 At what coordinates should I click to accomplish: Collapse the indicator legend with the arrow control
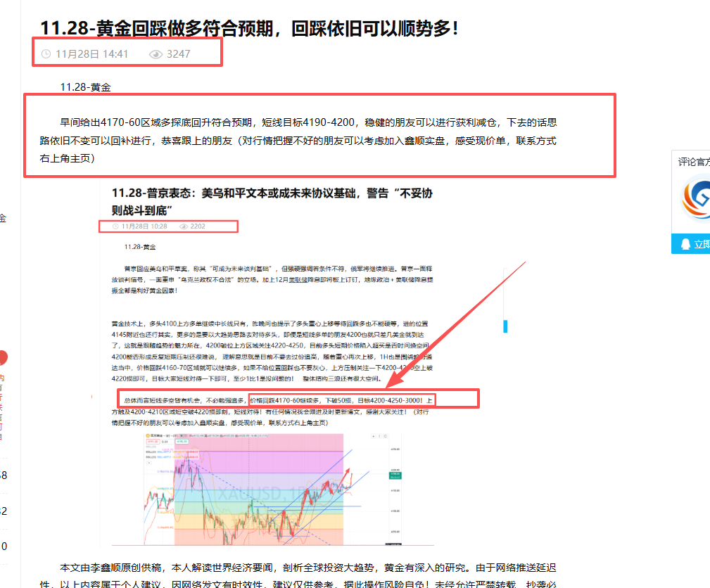[x=148, y=463]
